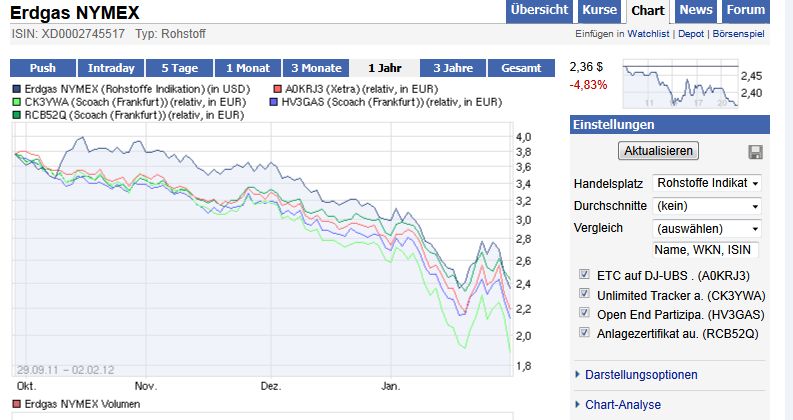
Task: Click the 2,36 $ price value
Action: [x=586, y=67]
